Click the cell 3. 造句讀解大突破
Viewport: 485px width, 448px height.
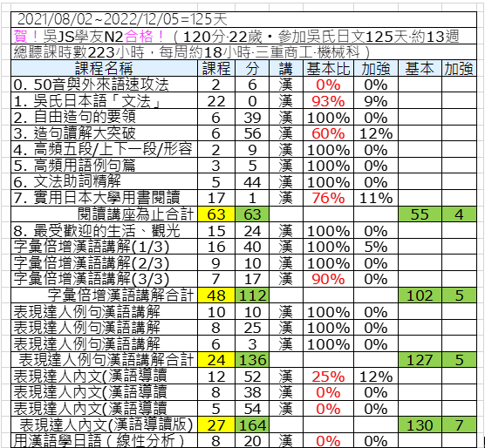coord(104,133)
